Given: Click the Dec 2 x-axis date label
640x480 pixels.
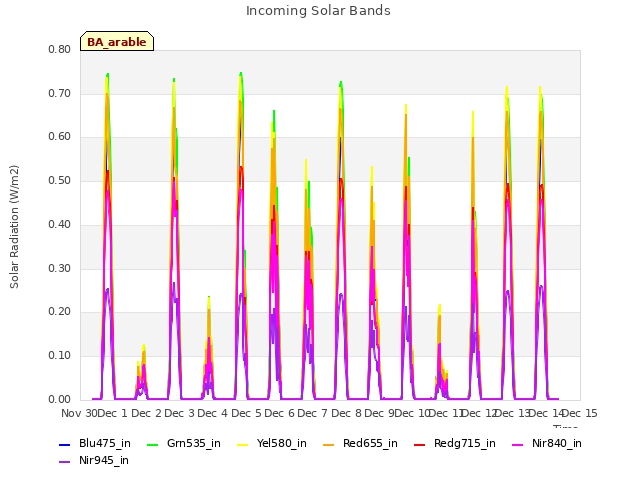Looking at the screenshot, I should [147, 413].
